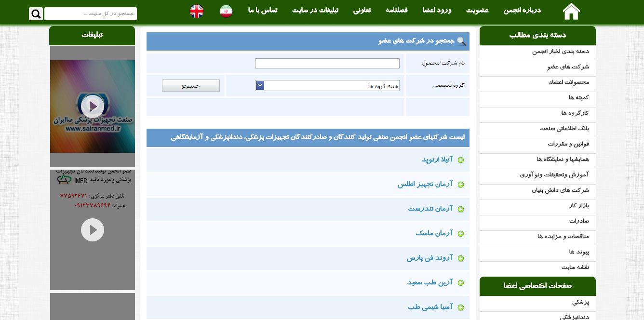This screenshot has height=320, width=644.
Task: Expand the آرین طب سعید plus icon
Action: coord(461,283)
